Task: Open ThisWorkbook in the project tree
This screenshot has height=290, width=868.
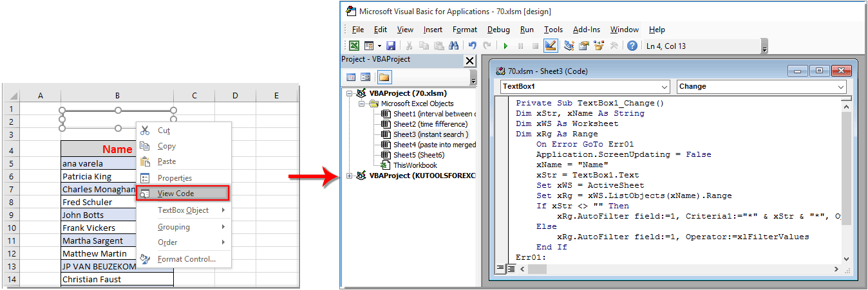Action: [x=415, y=165]
